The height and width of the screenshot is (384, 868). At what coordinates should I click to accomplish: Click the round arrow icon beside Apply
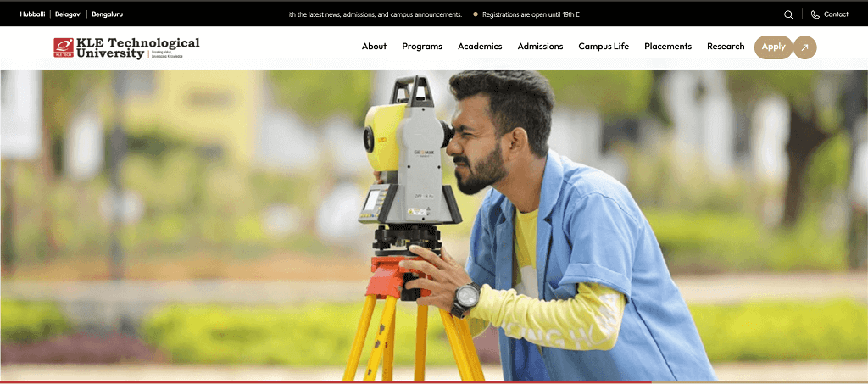point(804,47)
